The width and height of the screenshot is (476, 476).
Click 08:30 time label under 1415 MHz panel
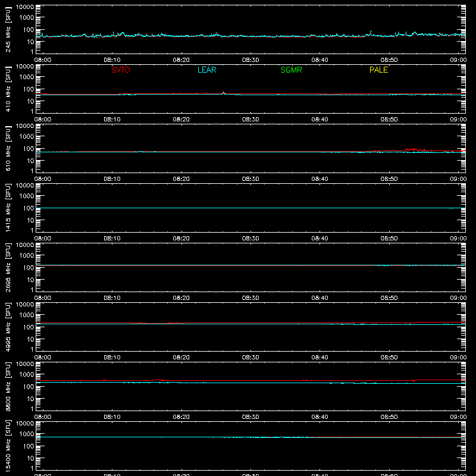[x=250, y=239]
